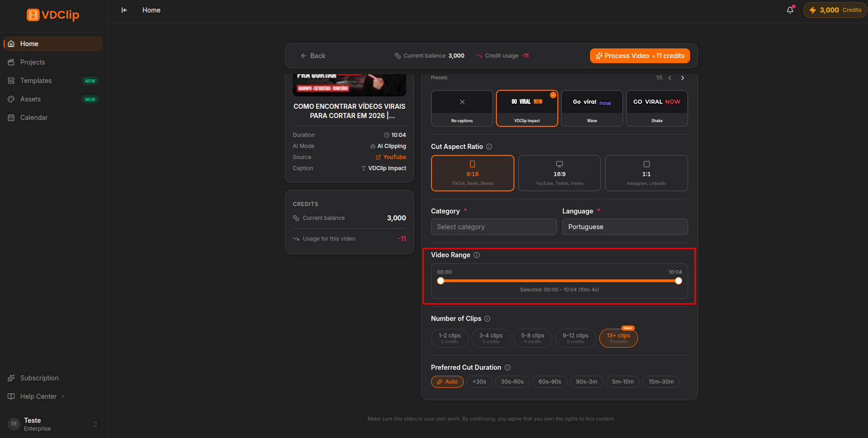Show the next presets page

pyautogui.click(x=683, y=78)
